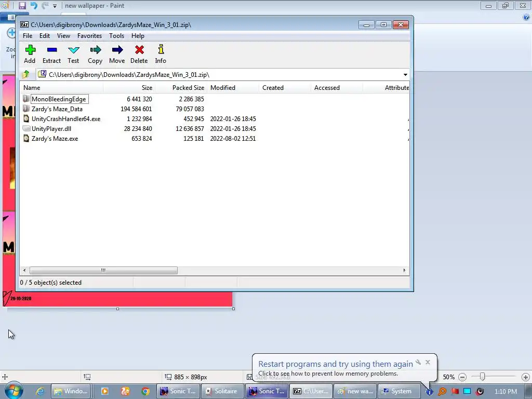Click the Paint Redo icon
The image size is (532, 399).
point(45,5)
